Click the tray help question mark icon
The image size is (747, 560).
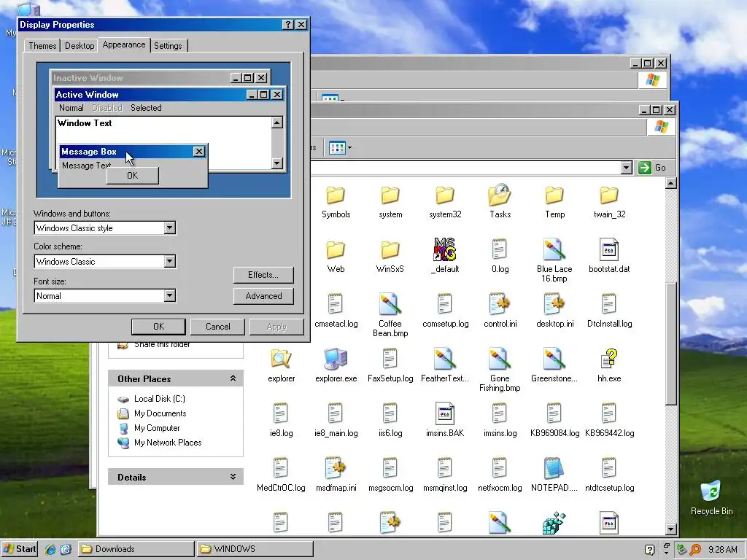click(649, 550)
